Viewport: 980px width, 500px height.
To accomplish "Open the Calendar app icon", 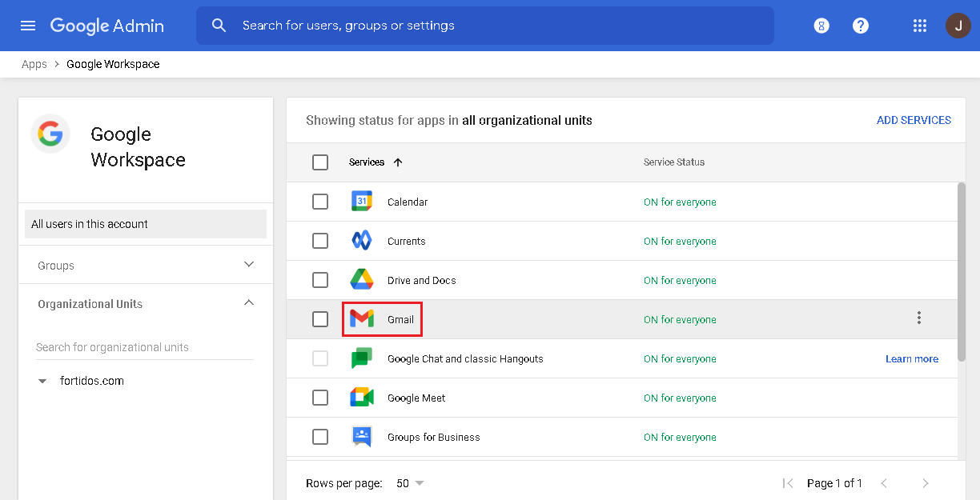I will coord(361,202).
